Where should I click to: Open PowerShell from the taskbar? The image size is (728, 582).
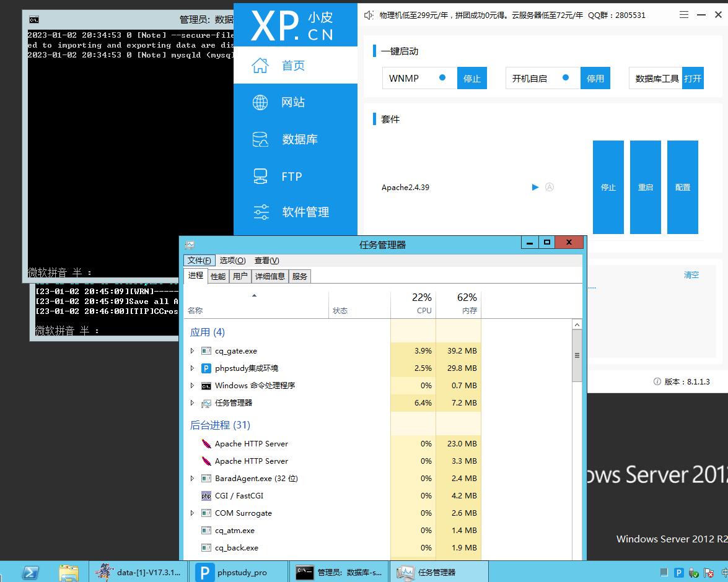coord(30,572)
